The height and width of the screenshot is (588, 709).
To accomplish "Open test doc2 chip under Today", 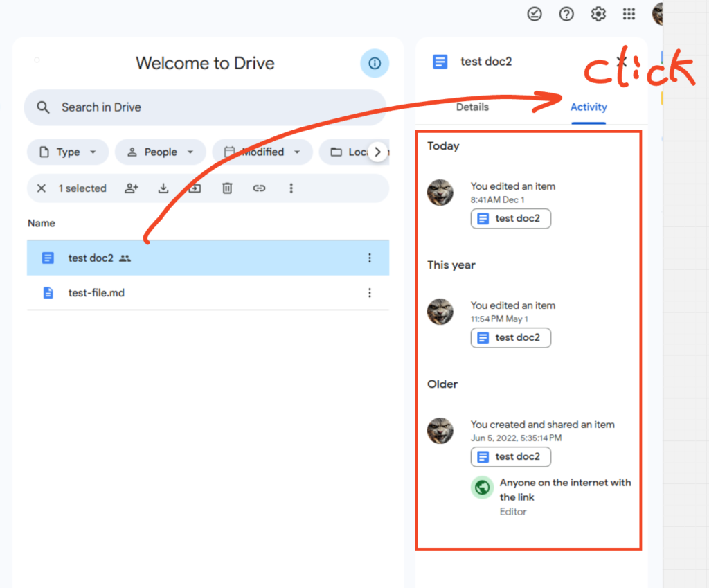I will (511, 219).
